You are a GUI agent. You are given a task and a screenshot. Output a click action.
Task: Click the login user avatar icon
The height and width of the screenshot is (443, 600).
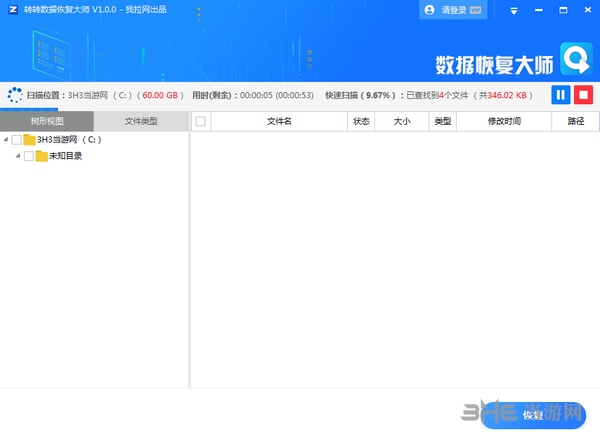pos(429,10)
